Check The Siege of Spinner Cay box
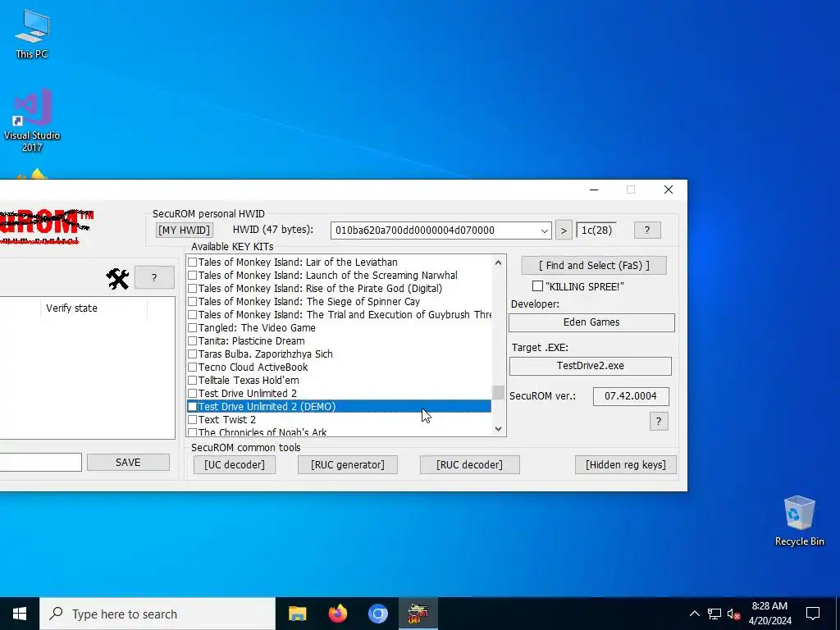Screen dimensions: 840x630 pos(192,302)
